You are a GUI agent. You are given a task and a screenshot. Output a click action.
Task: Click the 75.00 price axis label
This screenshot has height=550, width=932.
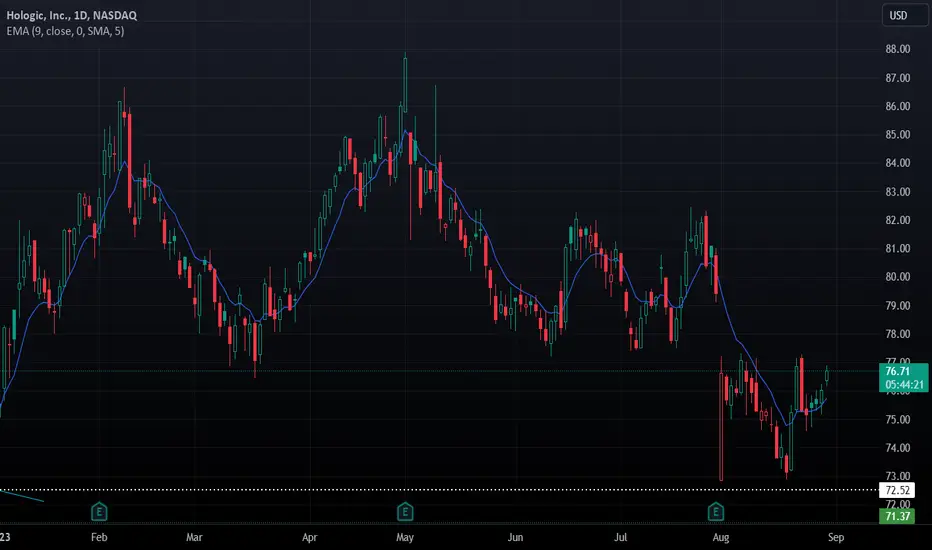pos(898,419)
